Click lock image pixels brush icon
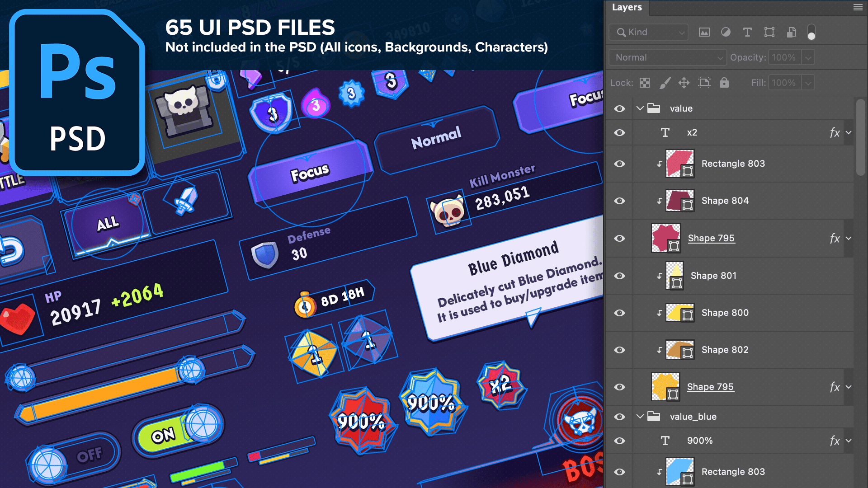The height and width of the screenshot is (488, 868). coord(665,83)
